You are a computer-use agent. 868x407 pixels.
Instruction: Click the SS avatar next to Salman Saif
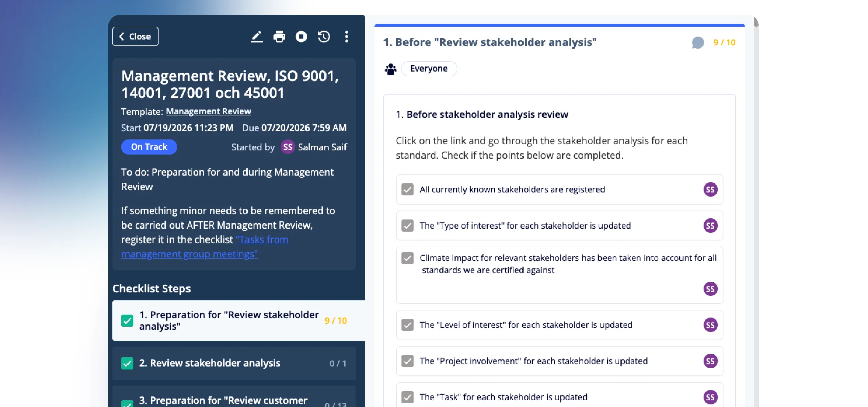[288, 147]
